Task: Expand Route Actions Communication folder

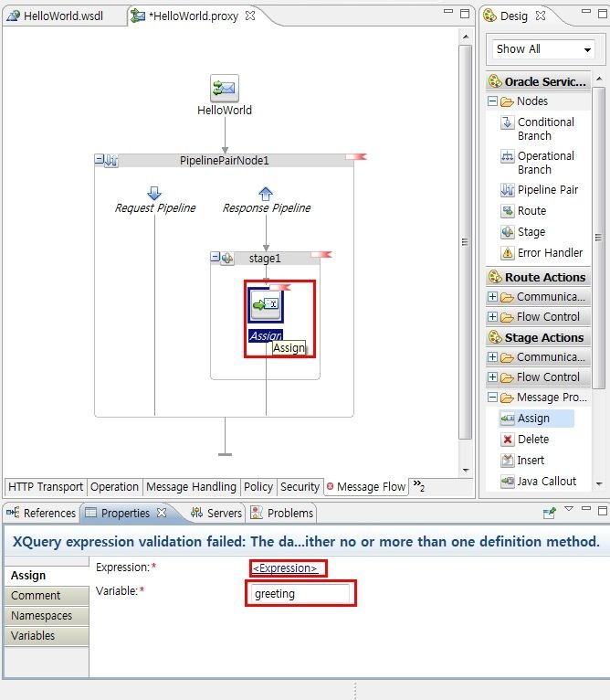Action: pyautogui.click(x=492, y=296)
